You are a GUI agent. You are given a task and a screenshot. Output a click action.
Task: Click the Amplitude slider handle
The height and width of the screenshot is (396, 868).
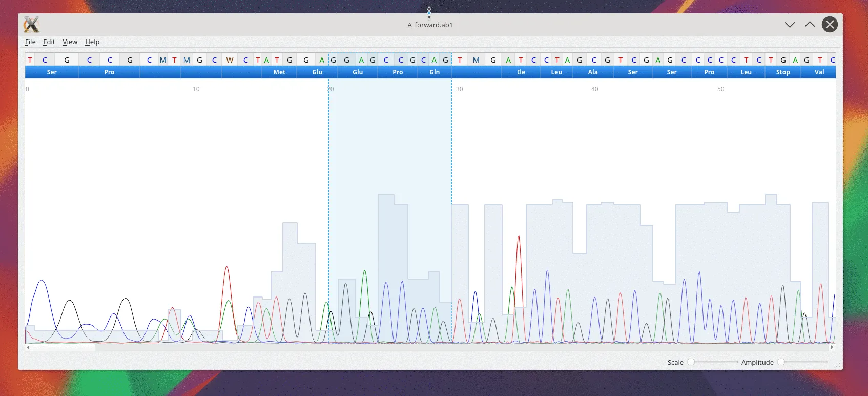pos(781,362)
